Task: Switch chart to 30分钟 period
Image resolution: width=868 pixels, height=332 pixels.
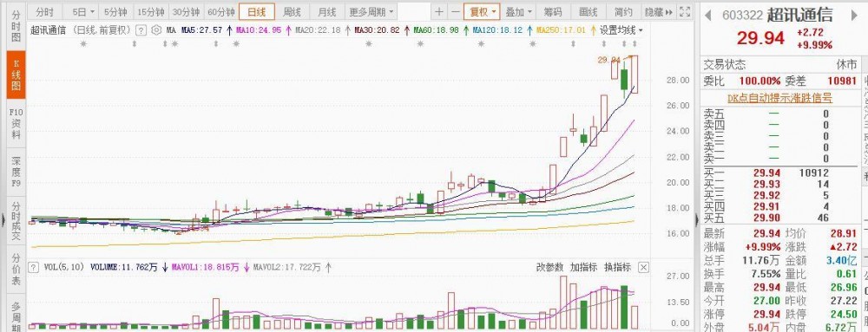Action: click(186, 11)
